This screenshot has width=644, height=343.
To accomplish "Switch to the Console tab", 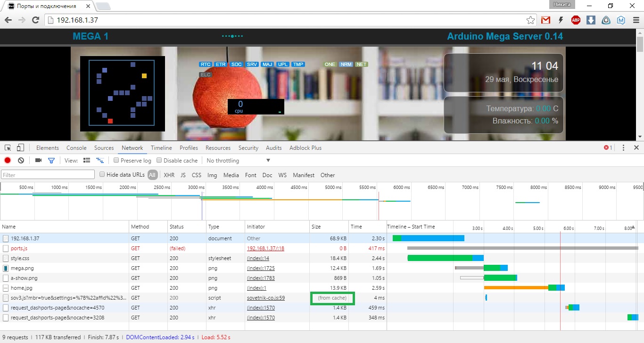I will pos(76,148).
